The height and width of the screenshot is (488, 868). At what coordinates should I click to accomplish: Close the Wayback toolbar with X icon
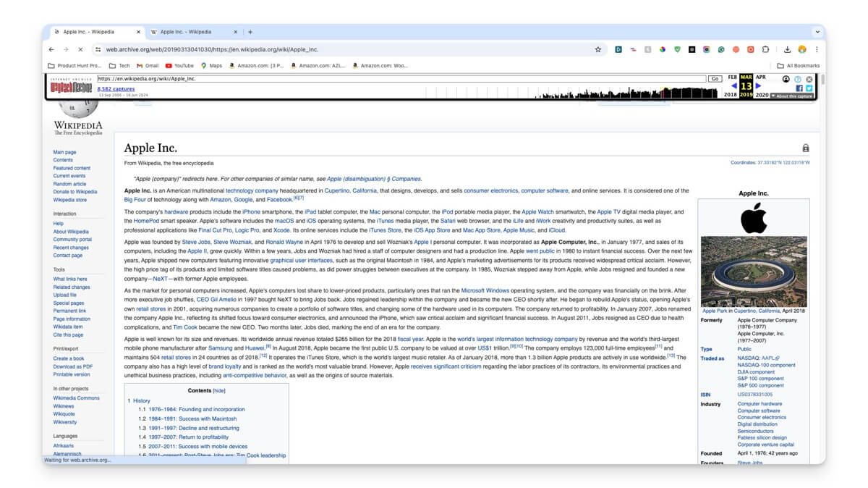(x=809, y=79)
